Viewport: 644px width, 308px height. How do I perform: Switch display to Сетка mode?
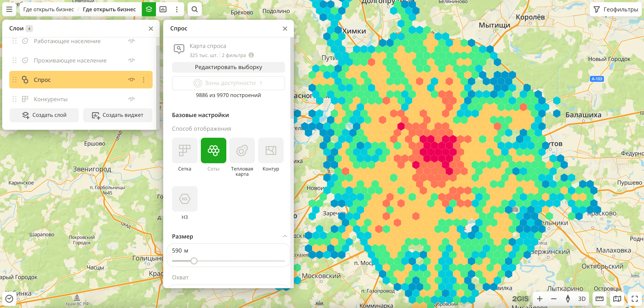click(x=185, y=151)
